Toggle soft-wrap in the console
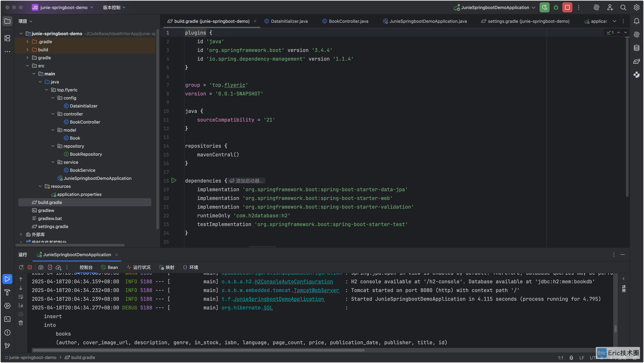Image resolution: width=644 pixels, height=363 pixels. (21, 297)
